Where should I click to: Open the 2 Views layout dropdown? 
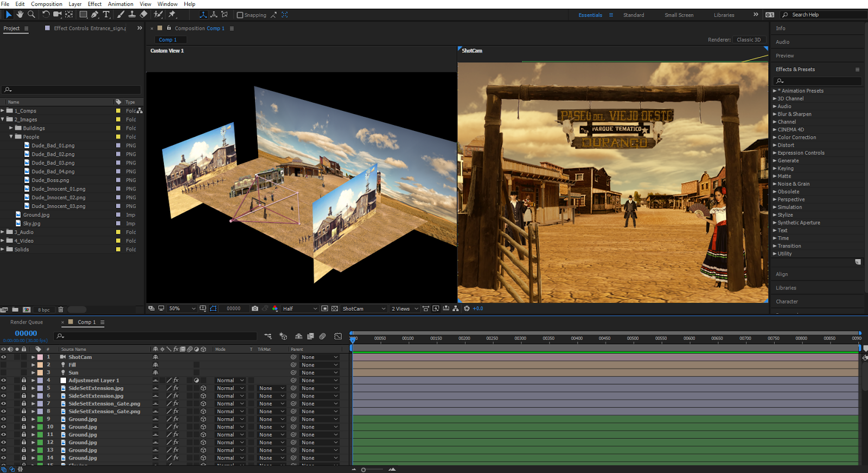[405, 308]
